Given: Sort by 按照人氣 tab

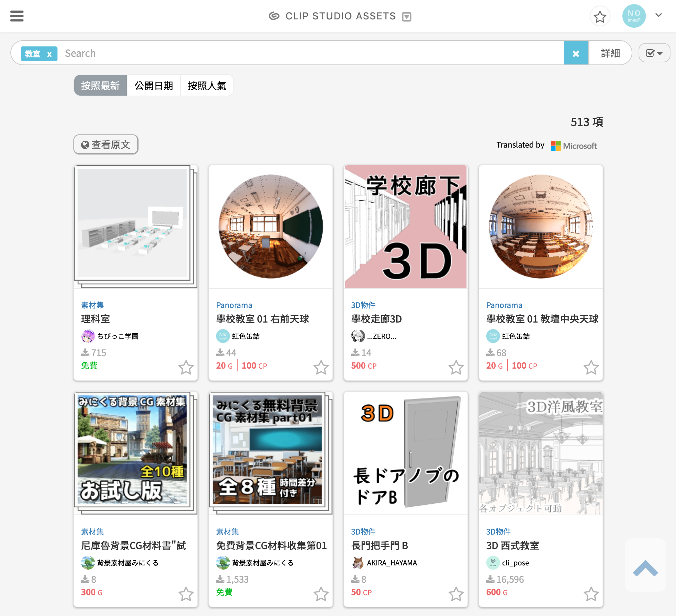Looking at the screenshot, I should pyautogui.click(x=207, y=86).
